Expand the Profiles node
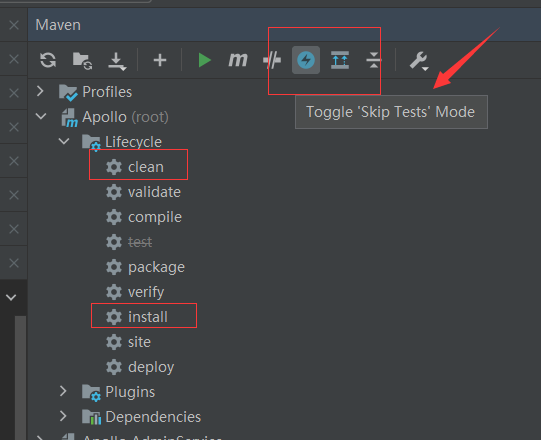541x440 pixels. [40, 91]
